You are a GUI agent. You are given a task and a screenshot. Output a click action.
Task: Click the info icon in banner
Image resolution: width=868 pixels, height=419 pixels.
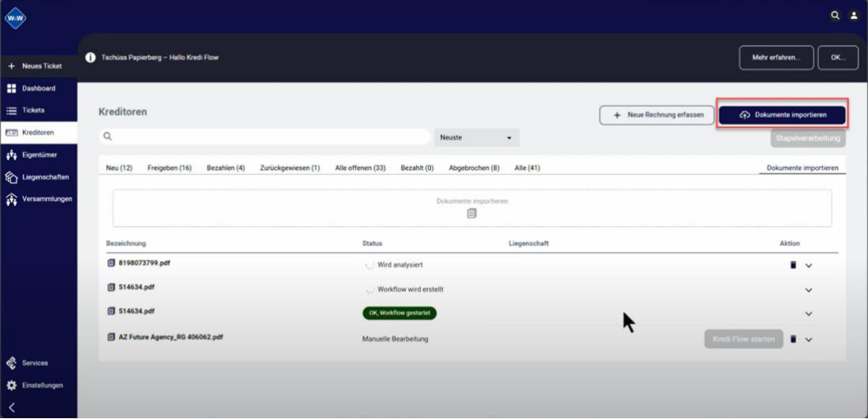coord(91,57)
